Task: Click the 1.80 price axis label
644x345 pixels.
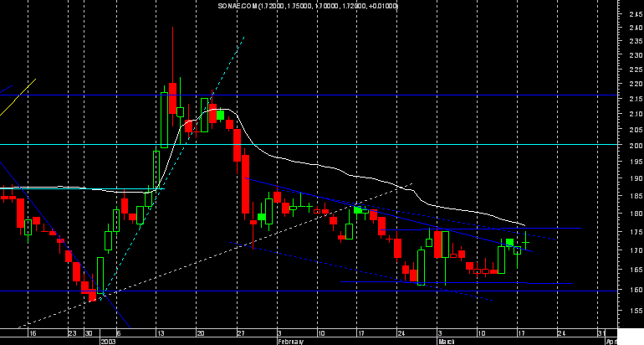Action: (x=636, y=214)
